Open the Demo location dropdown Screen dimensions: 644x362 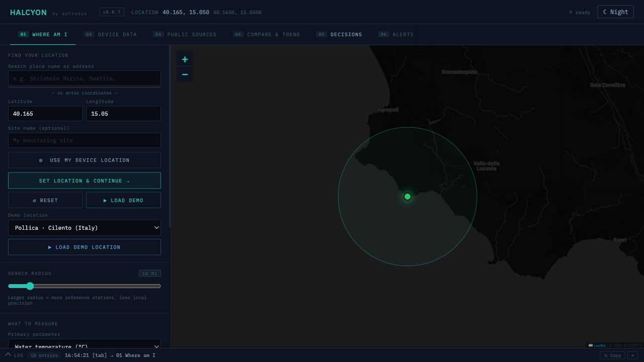point(85,228)
